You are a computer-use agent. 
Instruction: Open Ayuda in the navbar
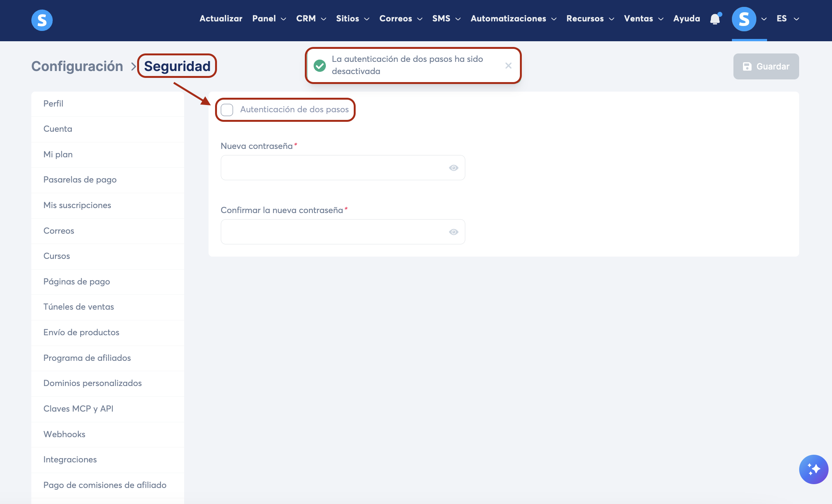[686, 19]
